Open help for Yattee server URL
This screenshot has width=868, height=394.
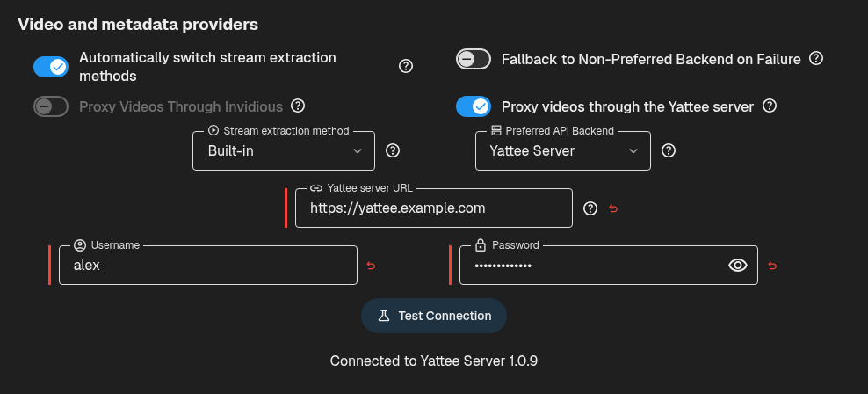[x=590, y=208]
